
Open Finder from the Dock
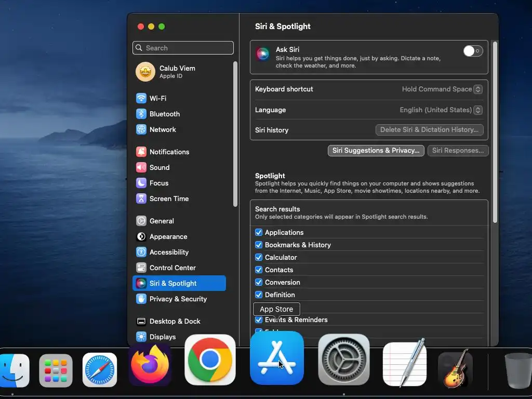point(14,370)
